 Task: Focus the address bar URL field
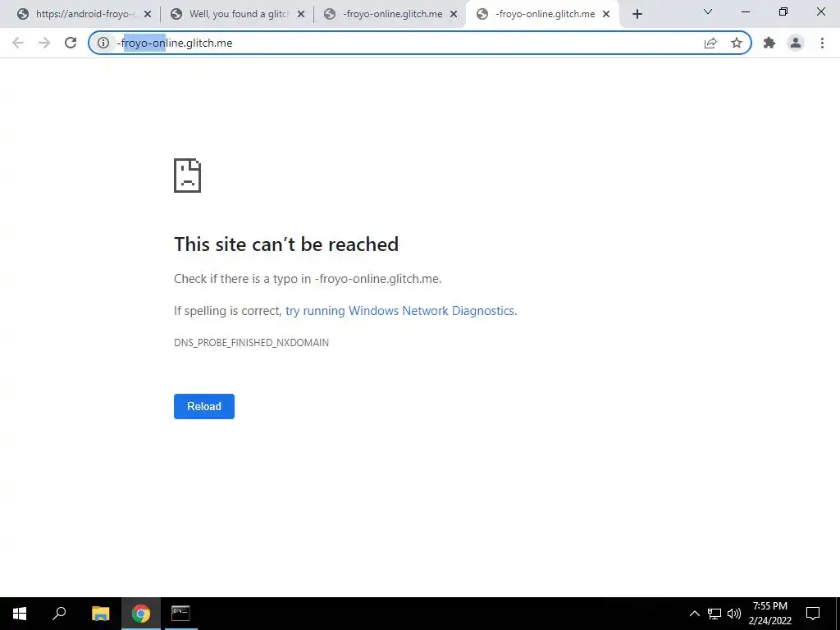pos(407,43)
